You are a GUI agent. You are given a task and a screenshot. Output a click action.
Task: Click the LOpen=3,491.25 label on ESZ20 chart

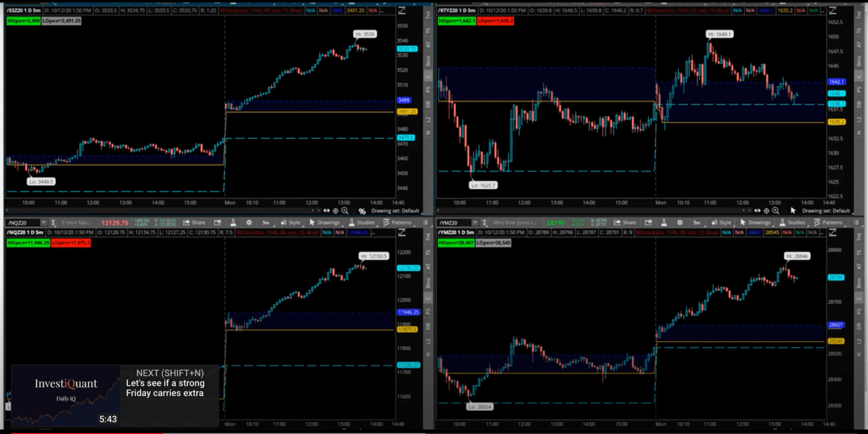click(x=61, y=21)
